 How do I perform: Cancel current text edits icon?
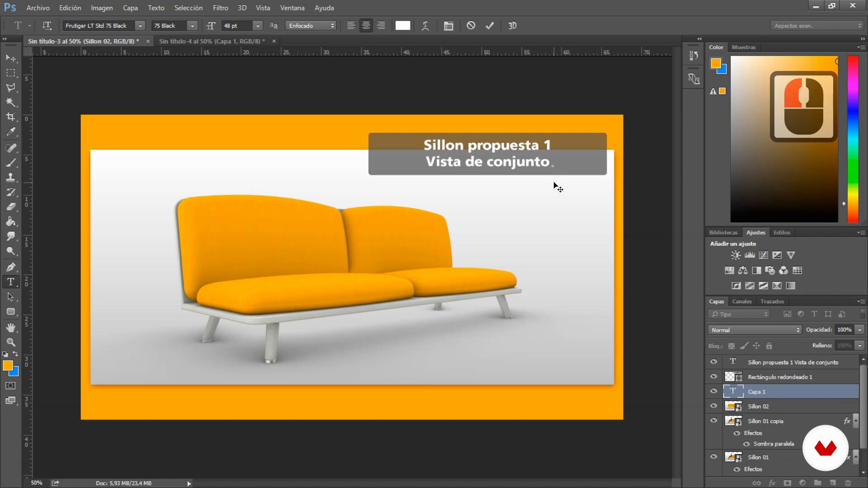(471, 26)
